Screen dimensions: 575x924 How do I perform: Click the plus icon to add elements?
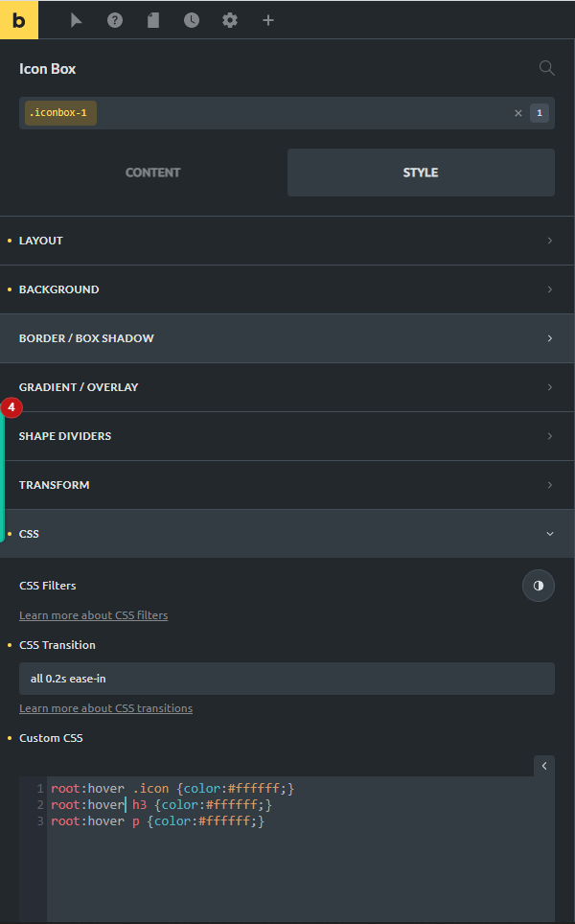click(x=268, y=21)
